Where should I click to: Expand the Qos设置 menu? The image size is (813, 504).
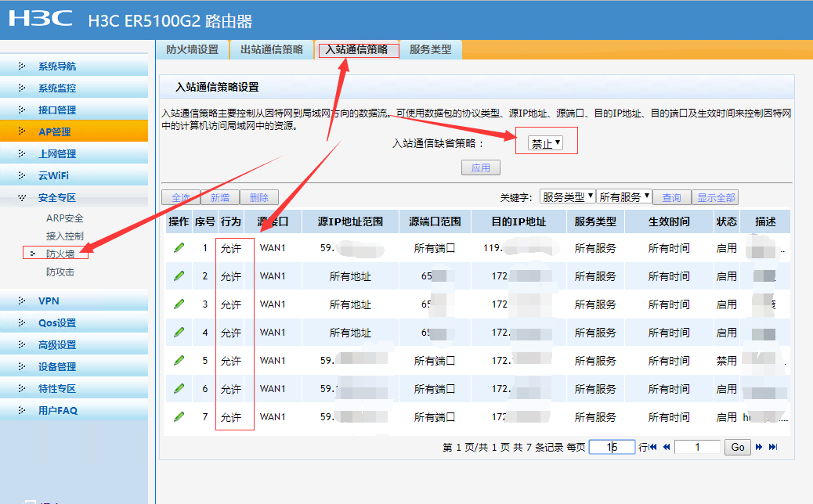click(x=74, y=322)
